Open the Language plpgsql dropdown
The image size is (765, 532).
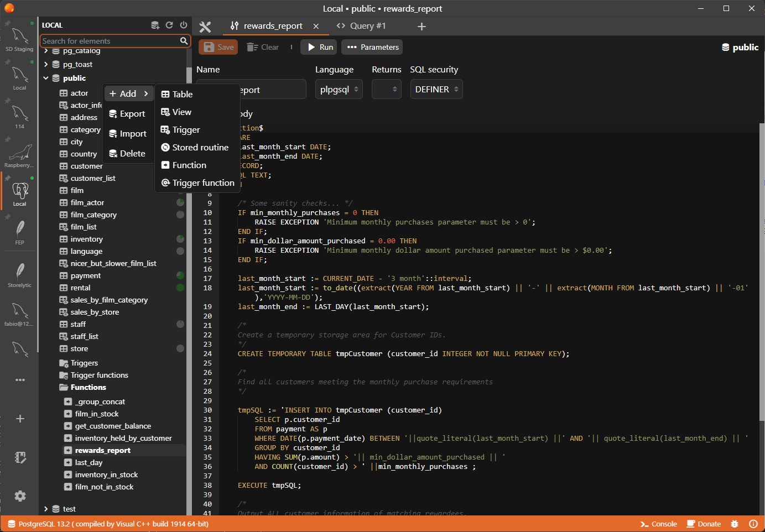click(339, 90)
